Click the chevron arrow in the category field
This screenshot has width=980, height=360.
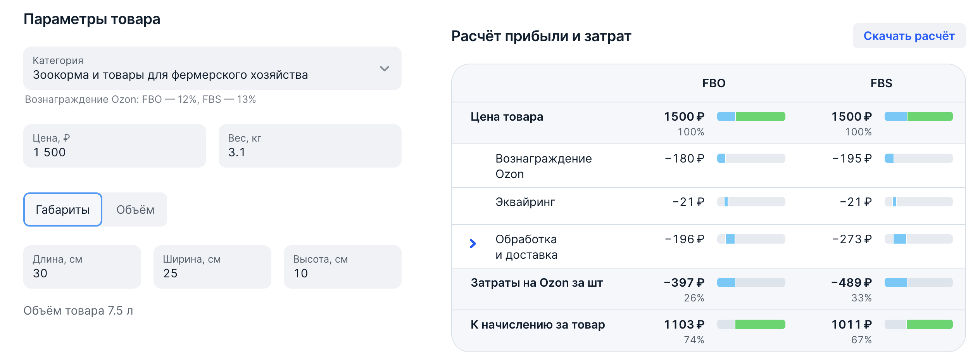coord(384,69)
